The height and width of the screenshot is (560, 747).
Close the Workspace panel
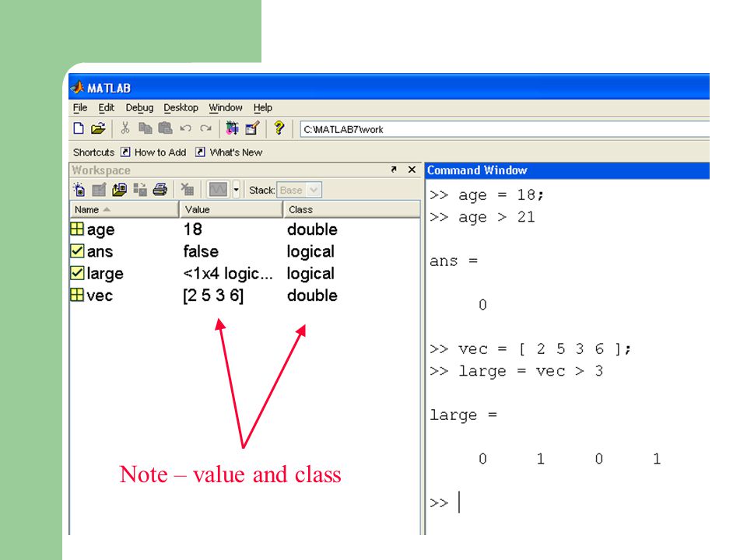[x=412, y=170]
